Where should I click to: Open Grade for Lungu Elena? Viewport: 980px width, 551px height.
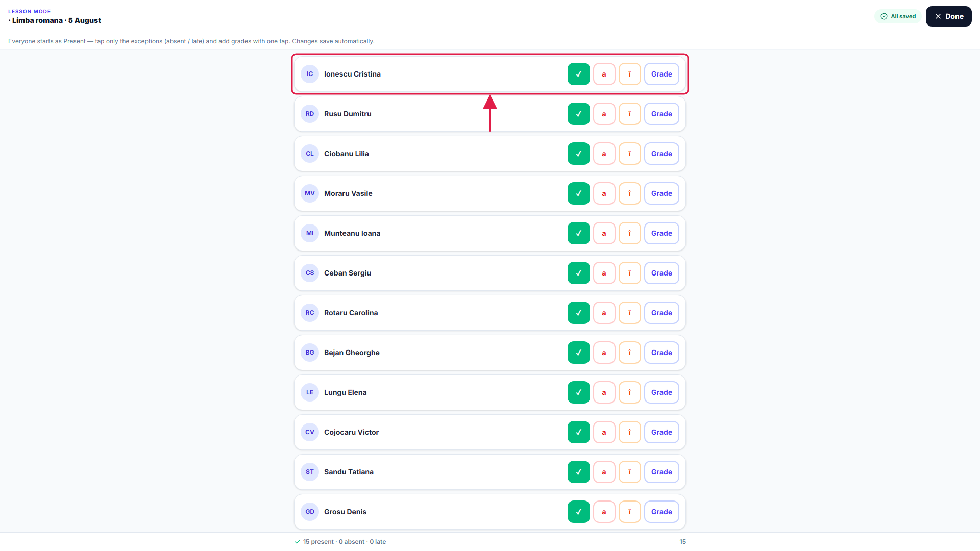pyautogui.click(x=661, y=392)
